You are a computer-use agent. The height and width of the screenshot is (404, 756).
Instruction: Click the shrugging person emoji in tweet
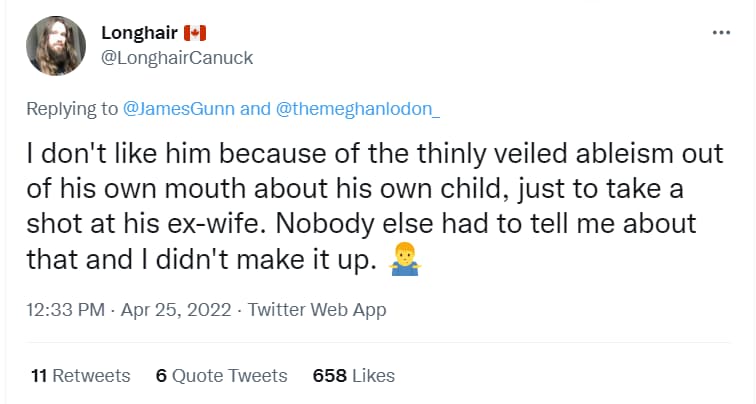coord(404,260)
